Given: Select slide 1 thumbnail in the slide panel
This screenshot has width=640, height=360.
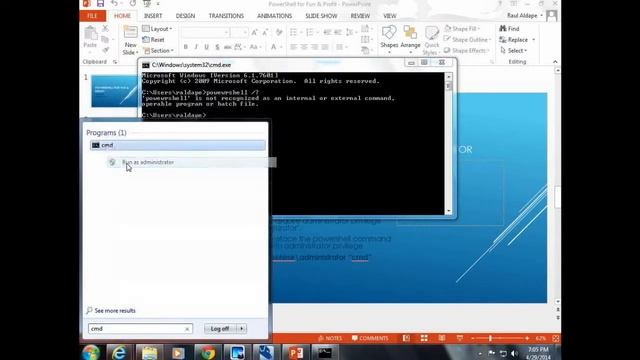Looking at the screenshot, I should tap(114, 91).
